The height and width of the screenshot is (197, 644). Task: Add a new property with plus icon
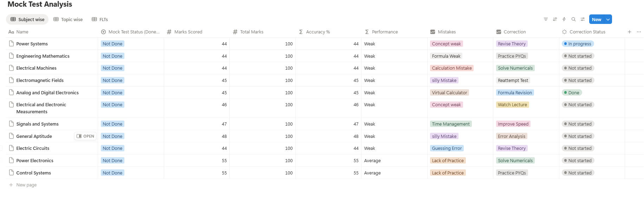[x=630, y=32]
